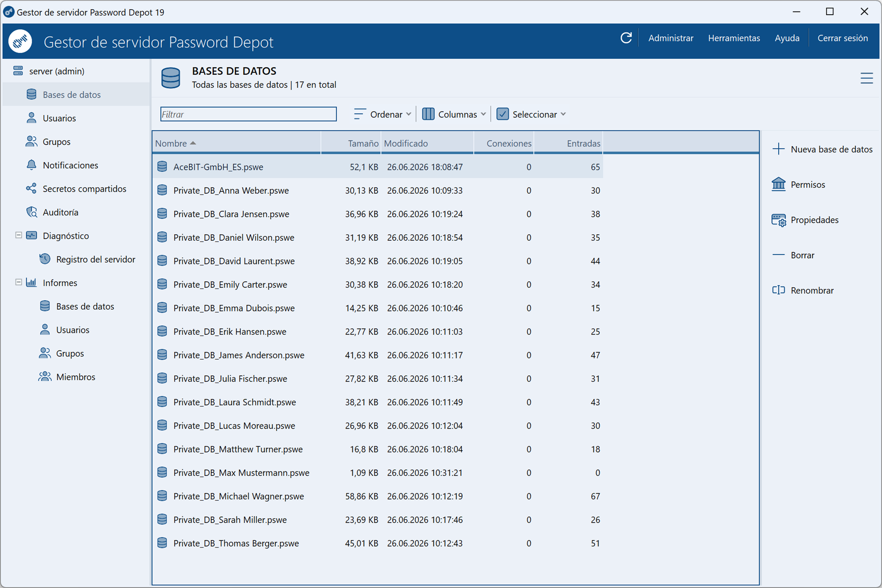Sort by the Nombre column header
882x588 pixels.
(236, 143)
